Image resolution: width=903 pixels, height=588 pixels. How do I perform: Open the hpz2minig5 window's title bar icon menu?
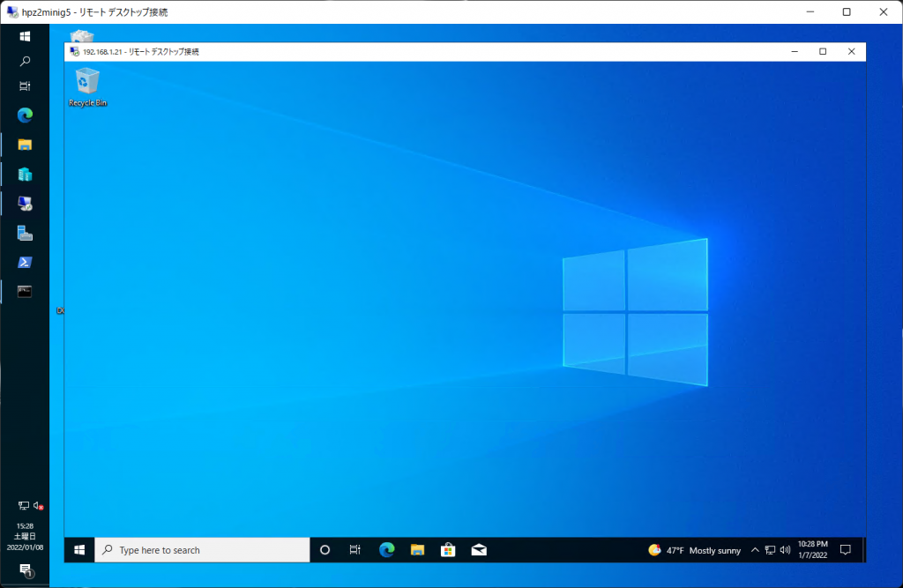[x=12, y=11]
